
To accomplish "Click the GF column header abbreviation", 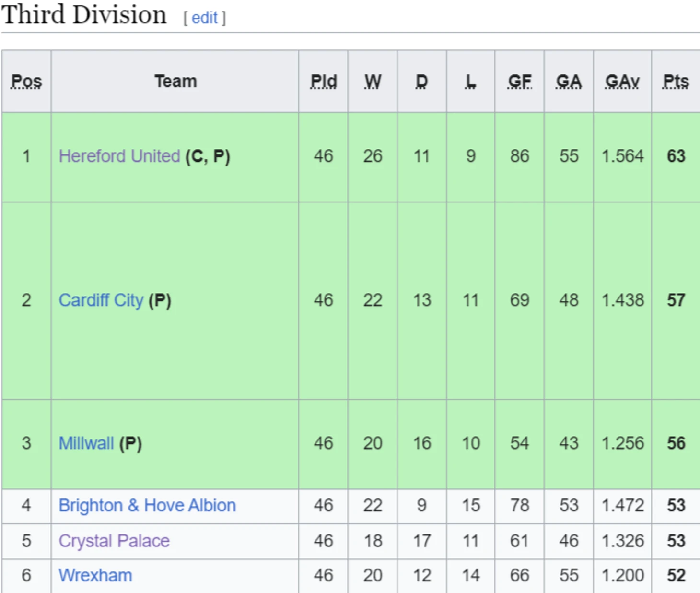I will 520,82.
